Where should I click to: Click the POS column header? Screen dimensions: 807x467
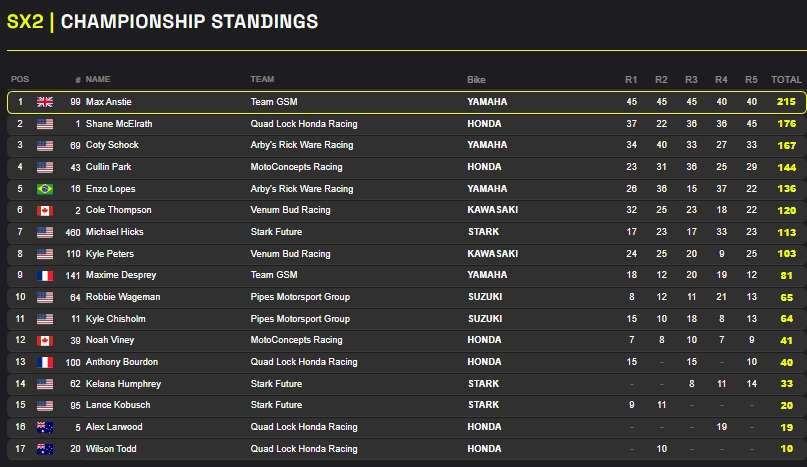tap(20, 79)
